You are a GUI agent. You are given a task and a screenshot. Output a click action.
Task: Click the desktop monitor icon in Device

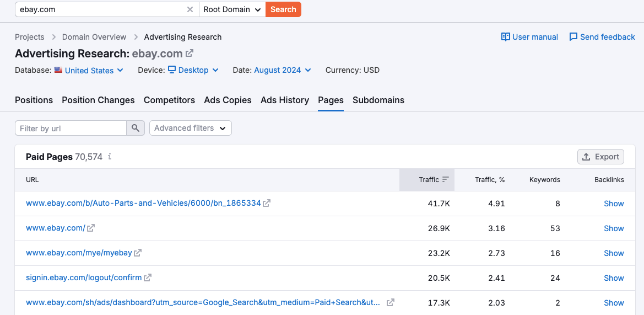tap(172, 70)
